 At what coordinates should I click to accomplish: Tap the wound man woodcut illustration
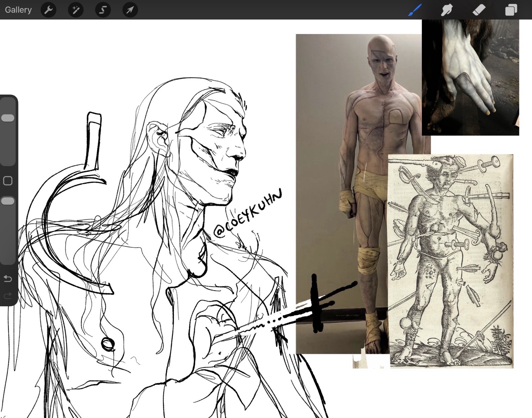click(x=451, y=263)
